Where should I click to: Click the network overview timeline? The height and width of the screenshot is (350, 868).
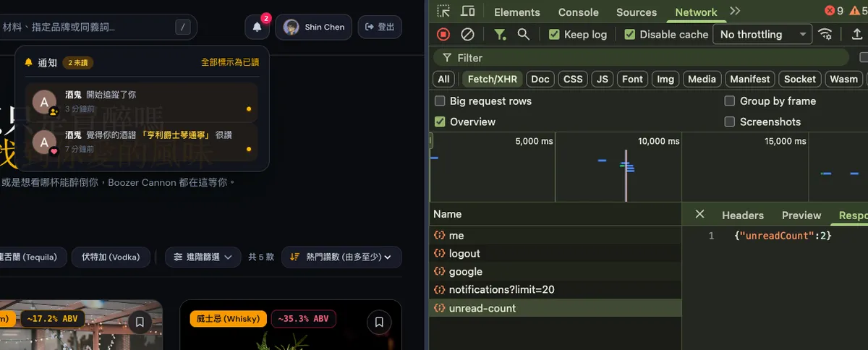(649, 167)
